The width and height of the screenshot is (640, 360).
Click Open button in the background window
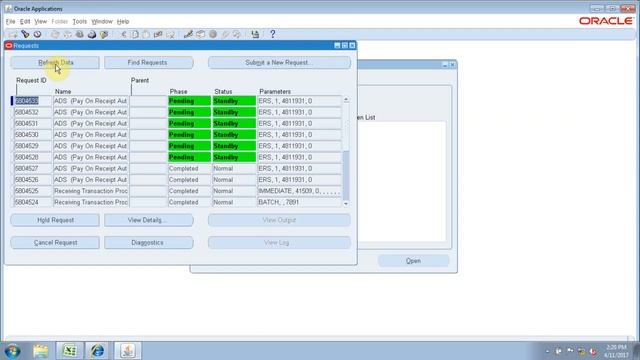pyautogui.click(x=413, y=261)
